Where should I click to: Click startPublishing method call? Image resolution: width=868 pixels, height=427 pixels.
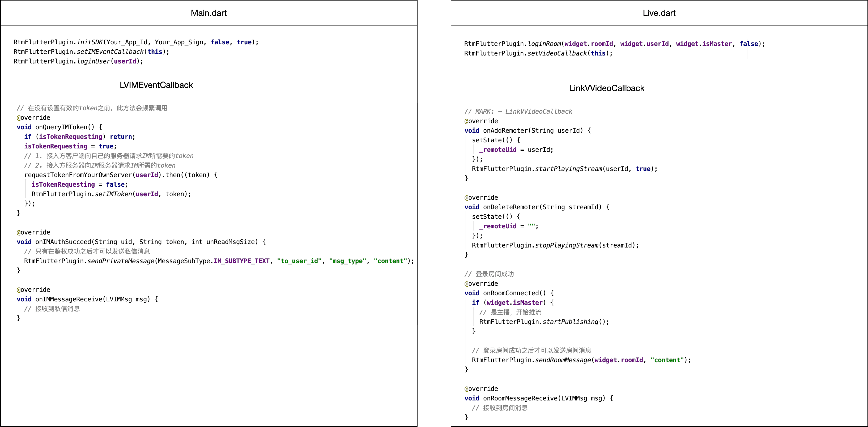coord(570,322)
